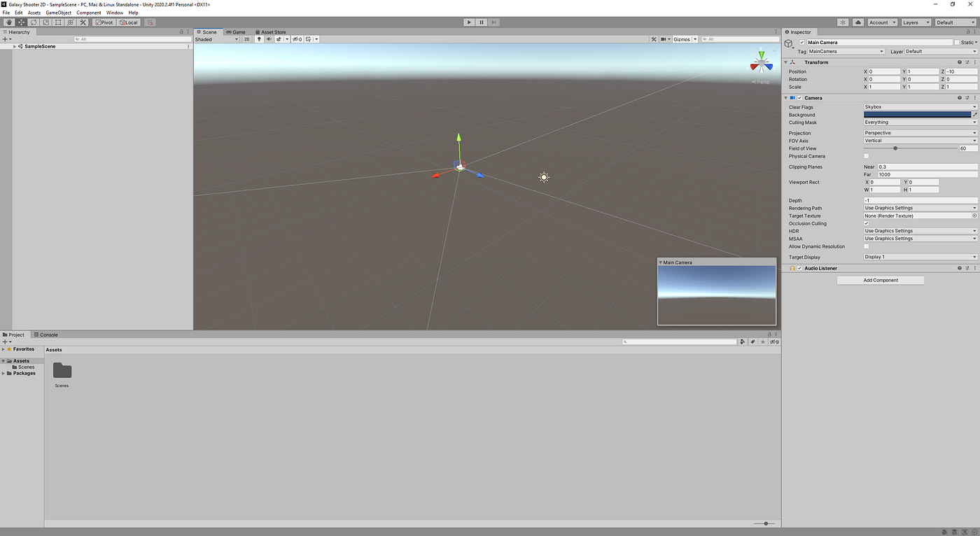
Task: Lock the Inspector panel
Action: 967,32
